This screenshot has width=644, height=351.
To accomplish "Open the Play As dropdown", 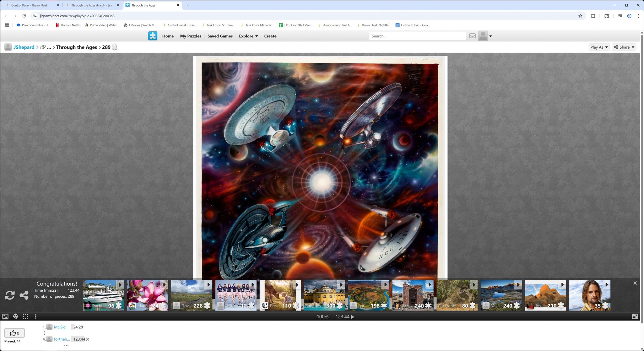I will pos(599,47).
